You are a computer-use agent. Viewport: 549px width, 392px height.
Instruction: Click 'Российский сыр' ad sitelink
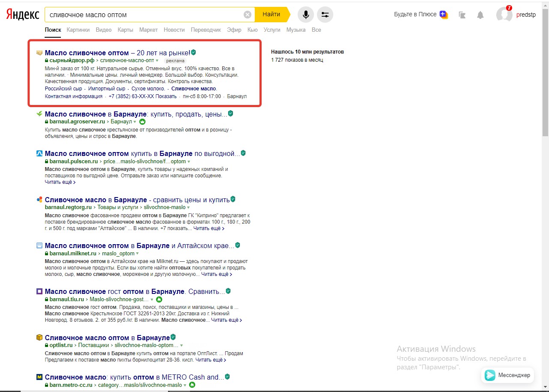(63, 89)
